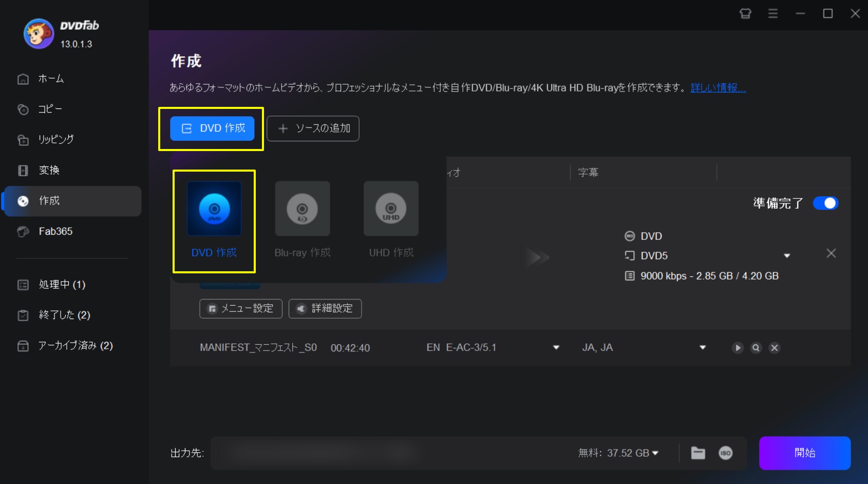868x484 pixels.
Task: Show the 処理中 (1) task queue
Action: [x=72, y=284]
